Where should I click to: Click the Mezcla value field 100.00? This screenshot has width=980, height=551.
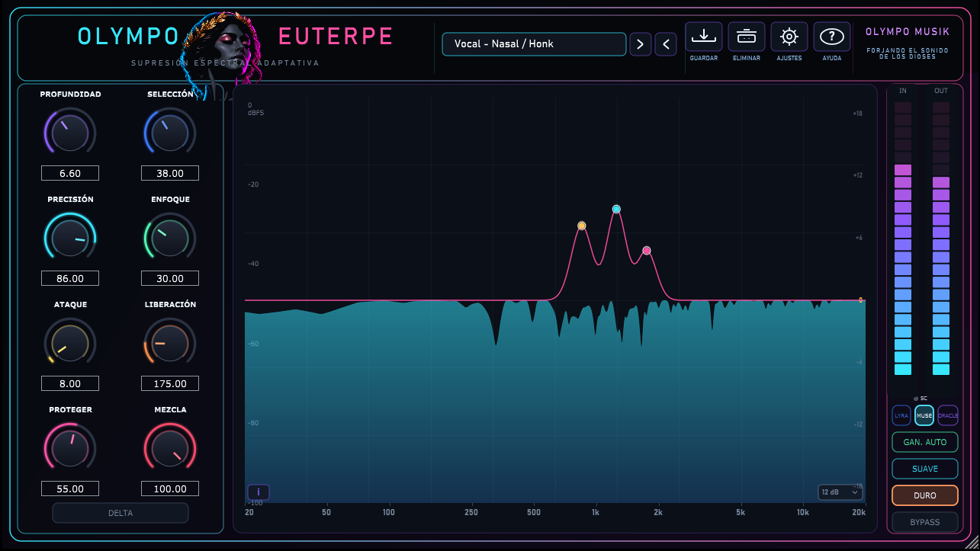[x=170, y=489]
